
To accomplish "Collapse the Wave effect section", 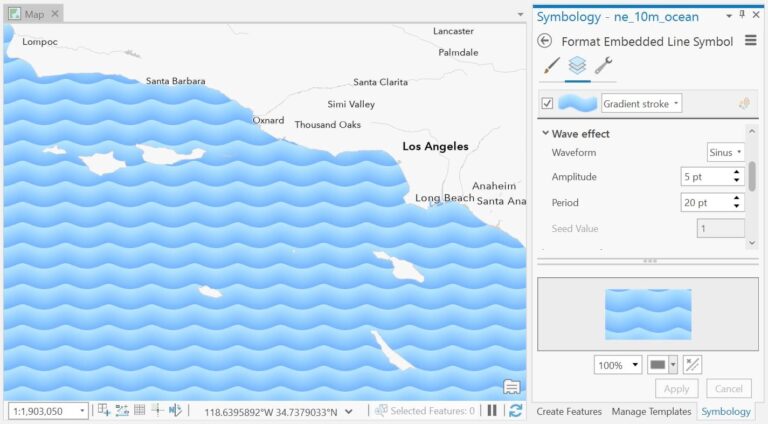I will tap(545, 133).
